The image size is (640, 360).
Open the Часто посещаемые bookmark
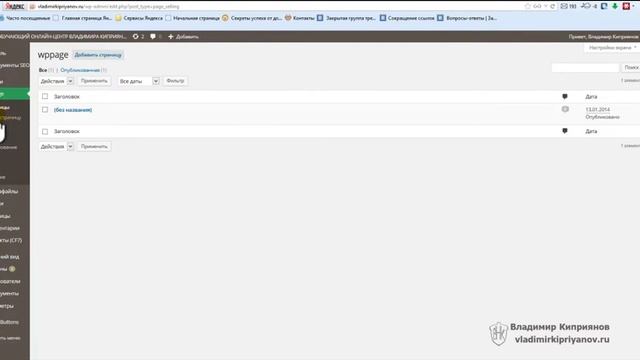click(x=25, y=18)
